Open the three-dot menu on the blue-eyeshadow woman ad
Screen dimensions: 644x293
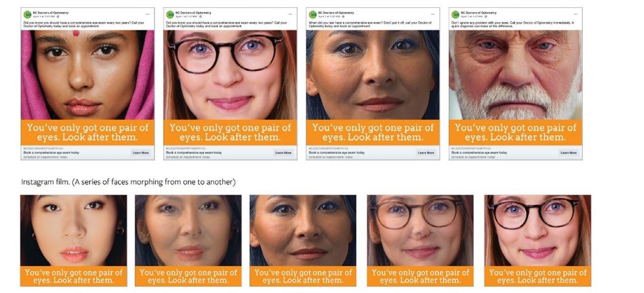pos(433,14)
